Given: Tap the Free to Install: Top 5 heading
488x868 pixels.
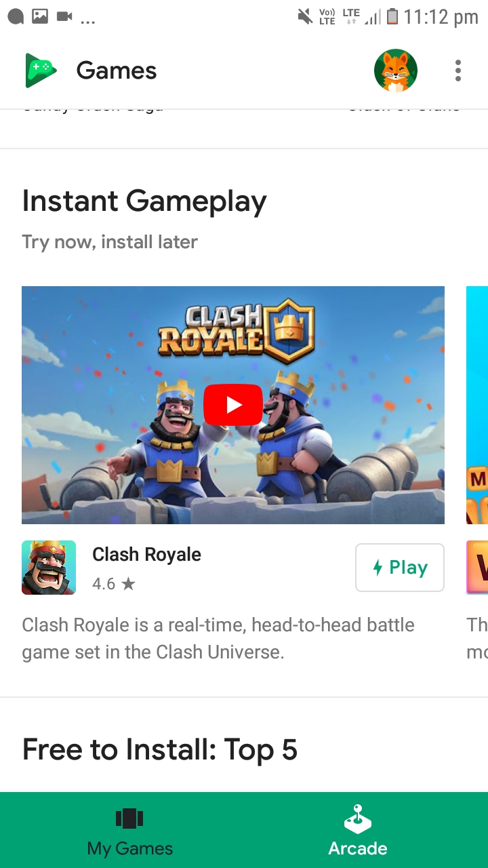Looking at the screenshot, I should (x=160, y=750).
